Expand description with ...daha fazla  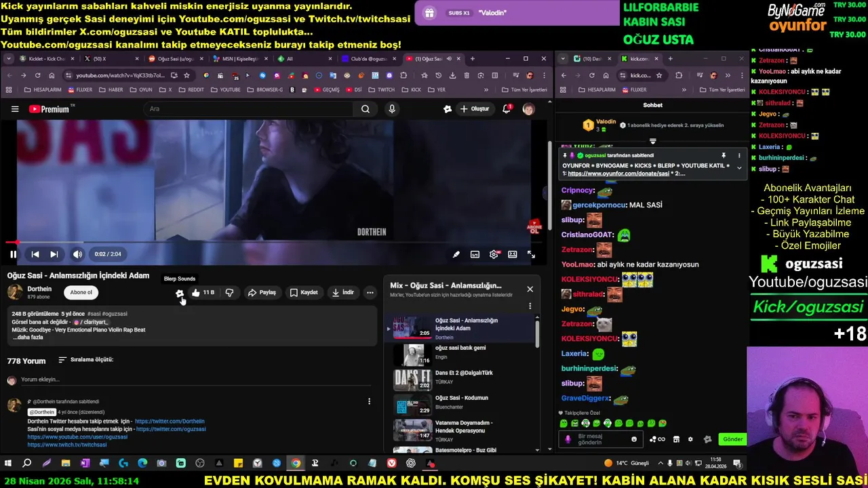click(x=27, y=338)
